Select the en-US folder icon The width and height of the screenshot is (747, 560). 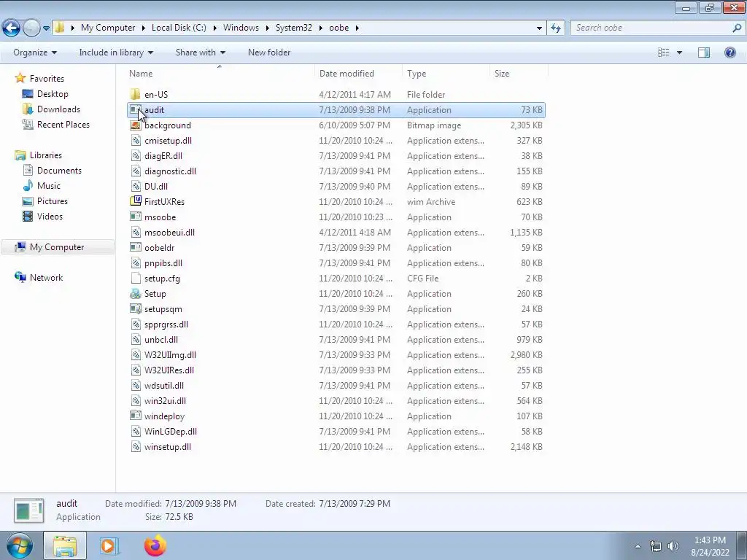point(135,94)
